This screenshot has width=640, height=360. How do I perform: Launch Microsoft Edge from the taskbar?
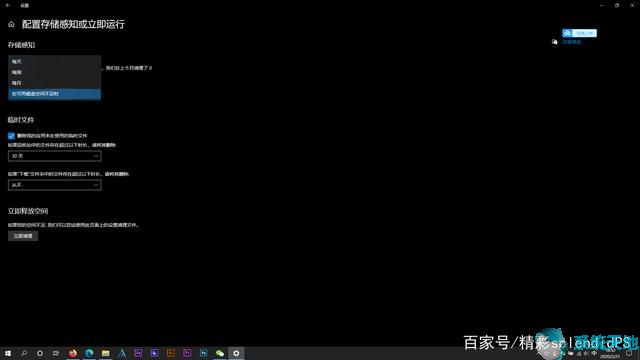tap(89, 353)
